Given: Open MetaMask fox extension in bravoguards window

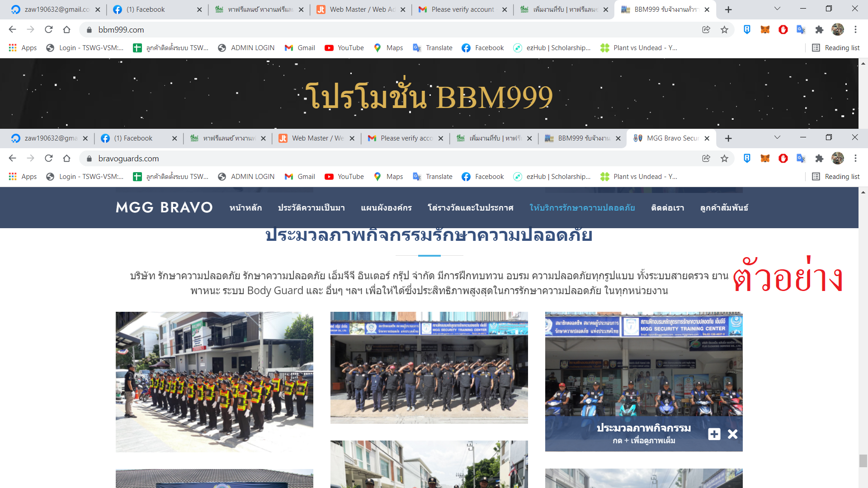Looking at the screenshot, I should pyautogui.click(x=765, y=158).
